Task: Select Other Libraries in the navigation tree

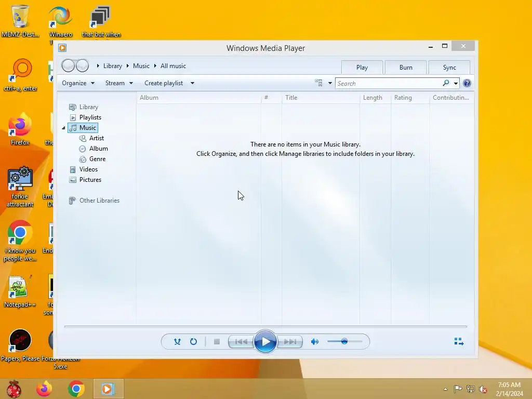Action: pyautogui.click(x=95, y=201)
